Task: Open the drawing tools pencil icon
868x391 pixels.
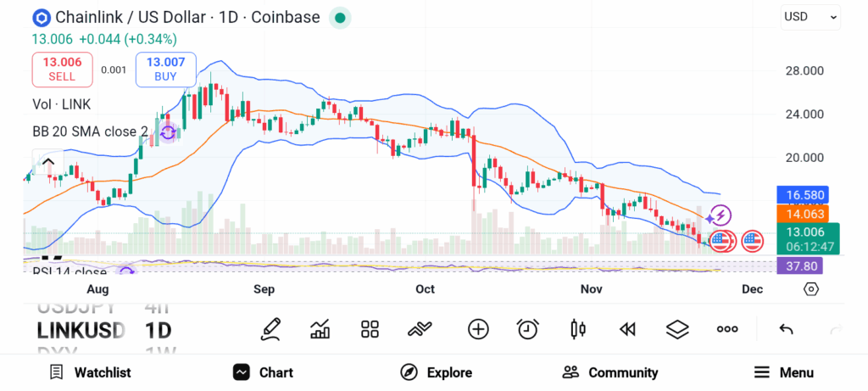Action: (270, 329)
